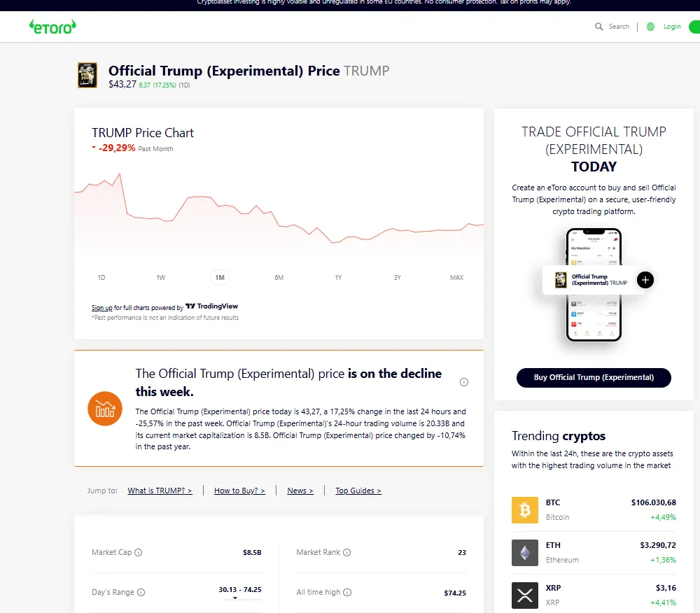Click the -29,29% Past Month value

[x=117, y=148]
